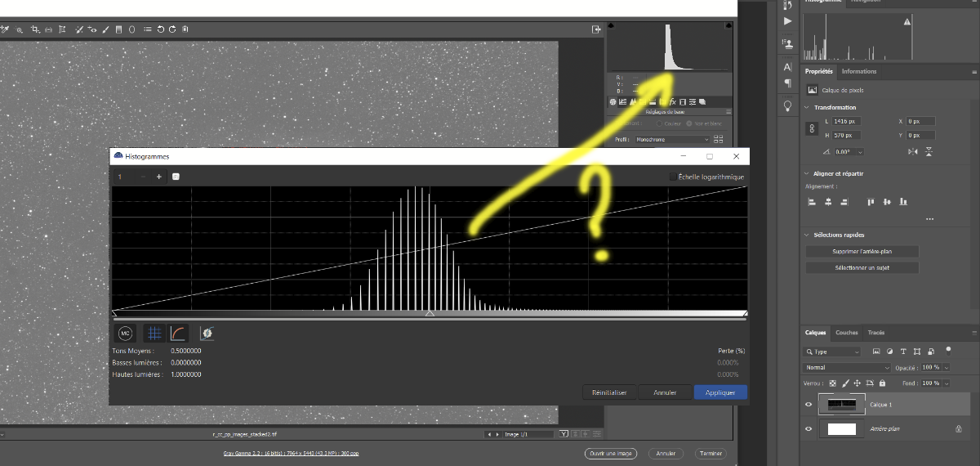The height and width of the screenshot is (466, 980).
Task: Hide the Calque 1 layer
Action: point(809,404)
